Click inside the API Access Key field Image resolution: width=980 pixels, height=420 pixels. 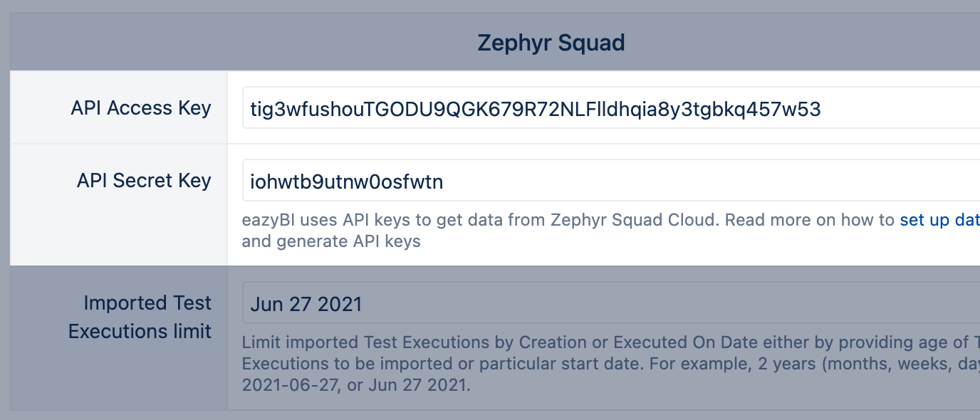[499, 107]
